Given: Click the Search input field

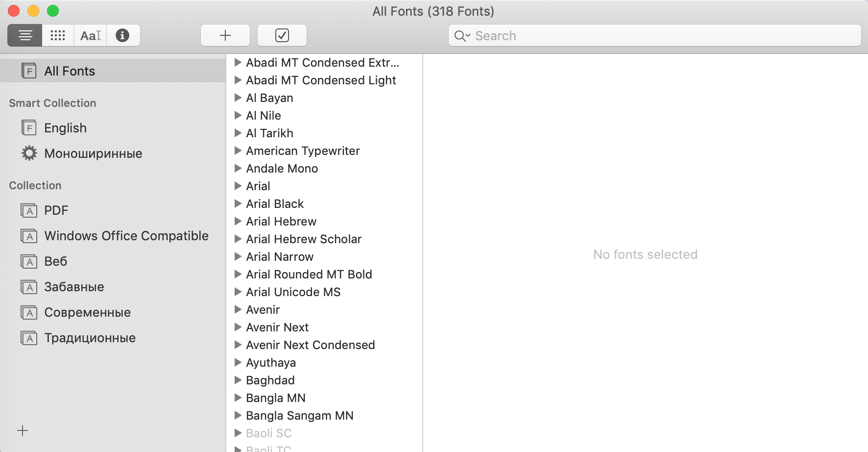Looking at the screenshot, I should 654,36.
